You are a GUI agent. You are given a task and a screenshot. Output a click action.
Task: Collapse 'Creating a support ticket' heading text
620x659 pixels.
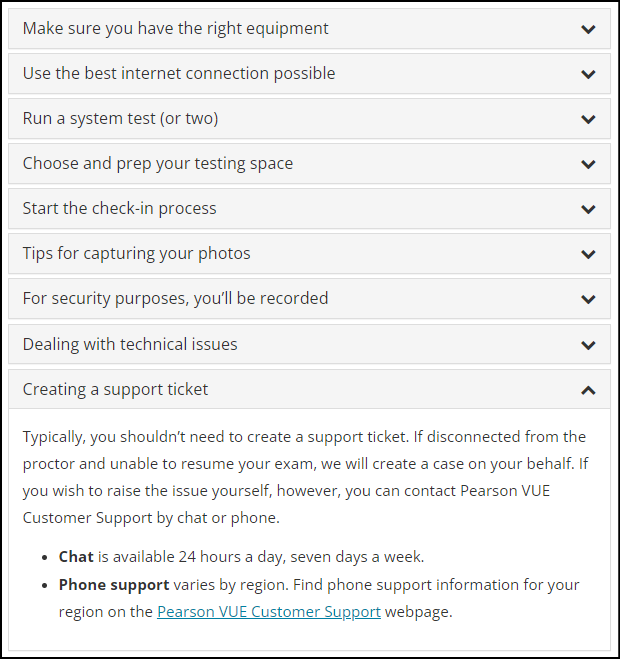coord(115,390)
